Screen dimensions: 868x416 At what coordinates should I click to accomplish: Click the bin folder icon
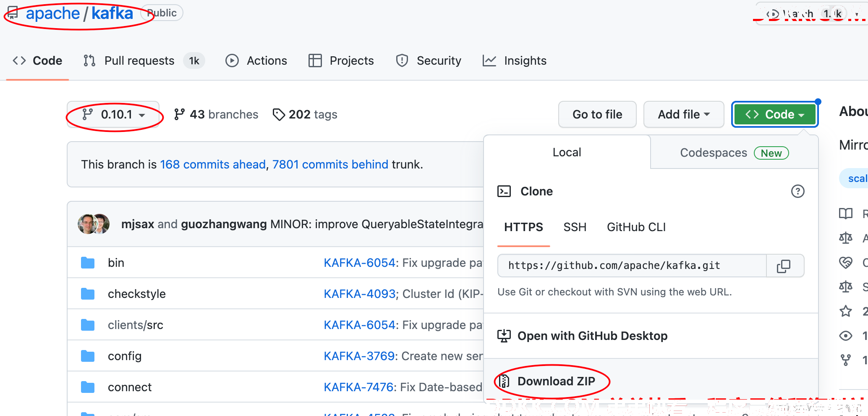[x=88, y=263]
